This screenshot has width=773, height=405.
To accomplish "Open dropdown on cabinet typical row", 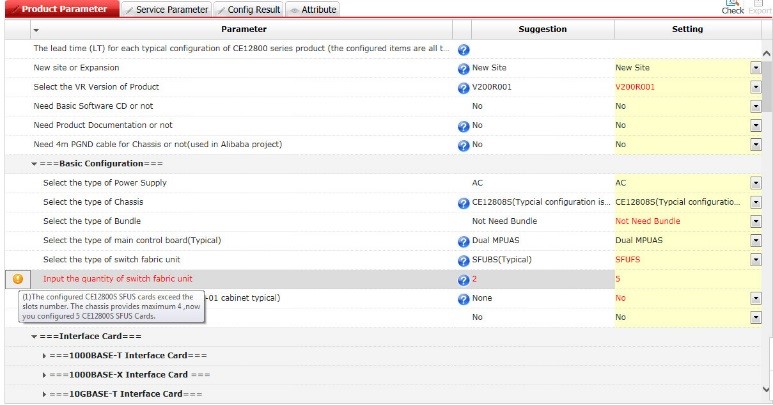I will 756,299.
